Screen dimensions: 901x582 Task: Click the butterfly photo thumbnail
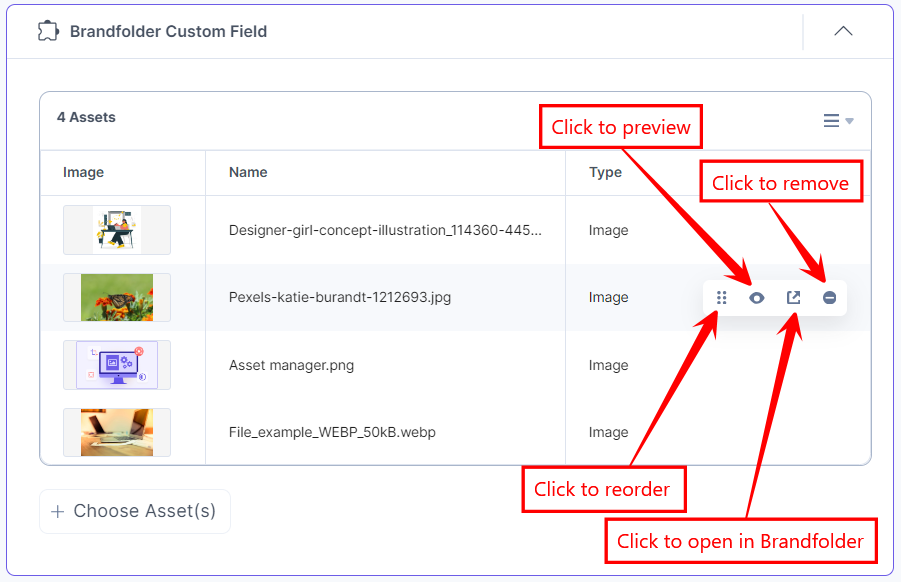[116, 297]
